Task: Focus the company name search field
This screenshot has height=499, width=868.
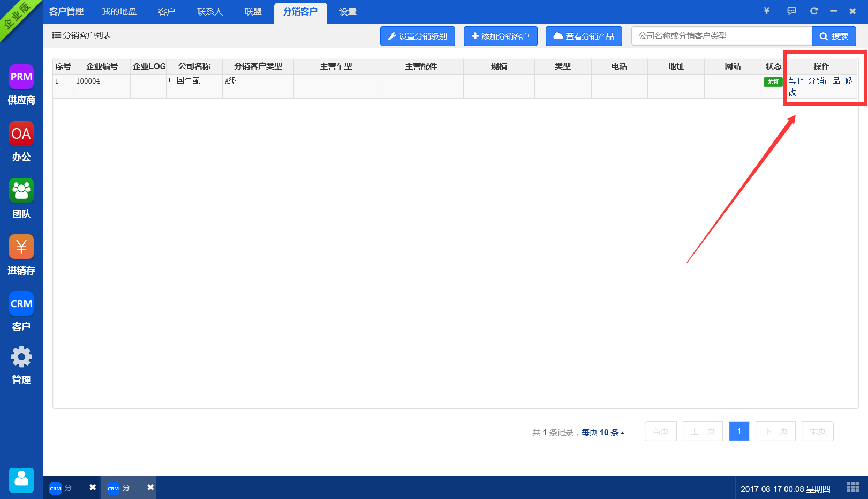Action: tap(722, 36)
